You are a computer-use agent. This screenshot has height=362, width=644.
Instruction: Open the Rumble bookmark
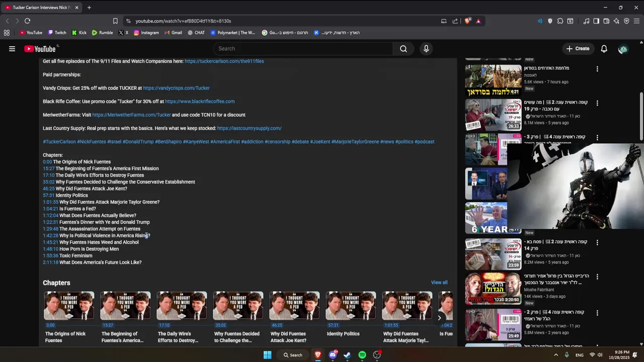coord(102,33)
